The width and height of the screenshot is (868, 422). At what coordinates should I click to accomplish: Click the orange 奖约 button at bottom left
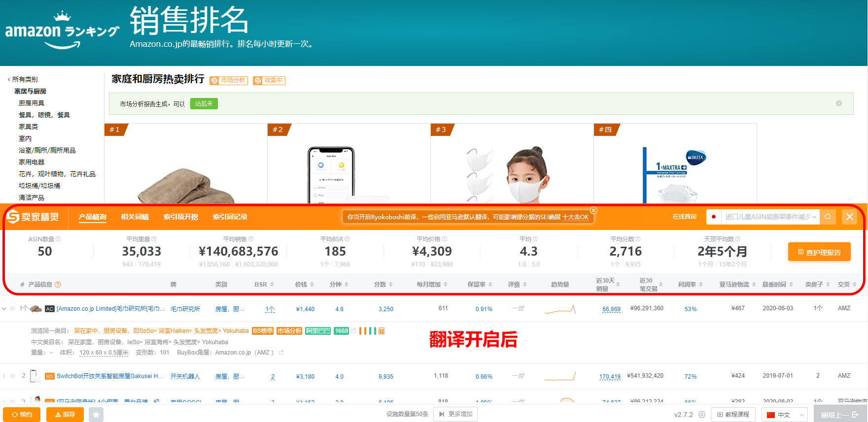pos(22,415)
